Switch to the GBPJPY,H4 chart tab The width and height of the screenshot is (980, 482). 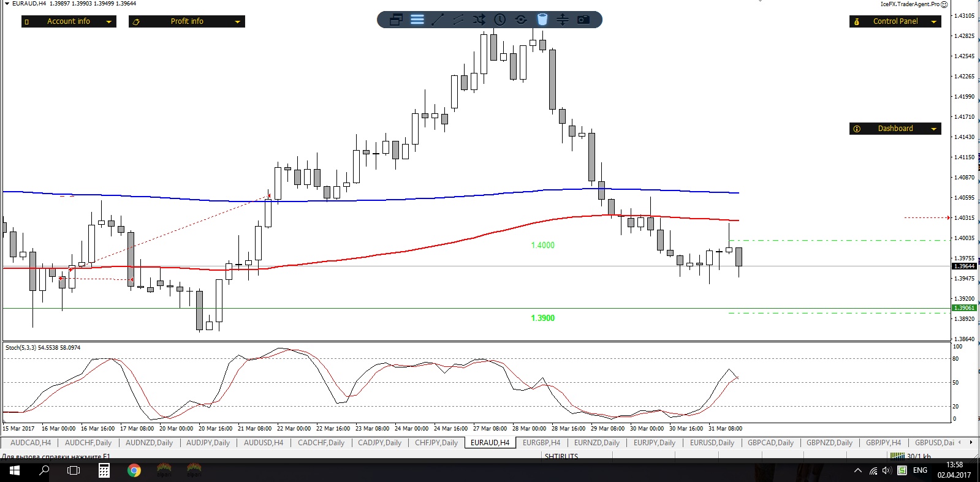tap(883, 443)
